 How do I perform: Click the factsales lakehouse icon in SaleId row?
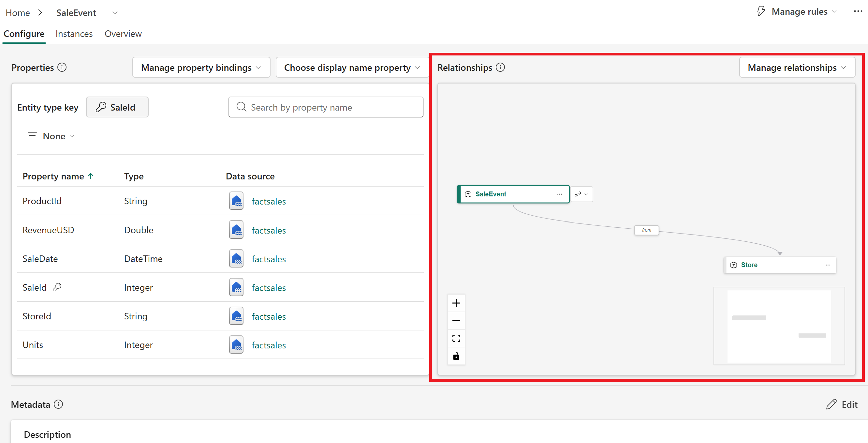(x=236, y=287)
